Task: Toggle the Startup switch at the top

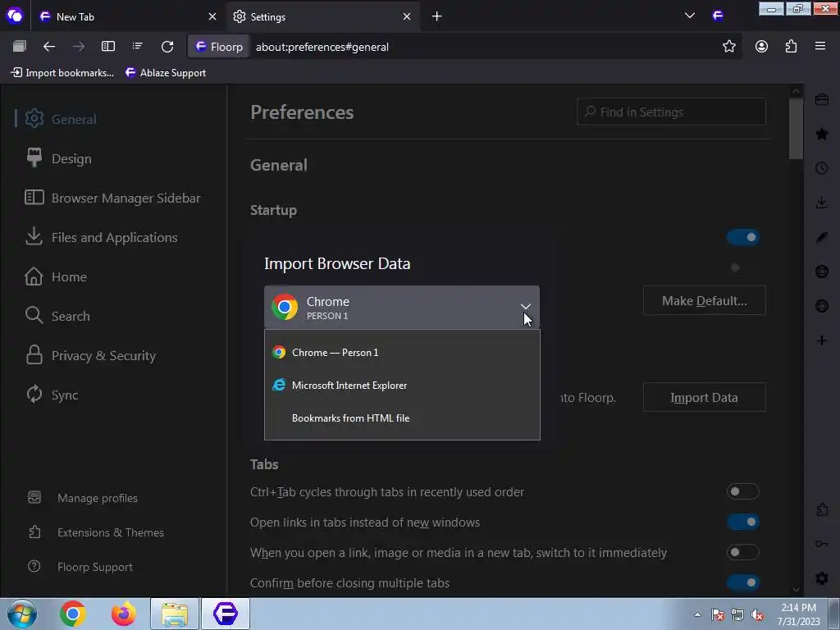Action: click(x=743, y=237)
